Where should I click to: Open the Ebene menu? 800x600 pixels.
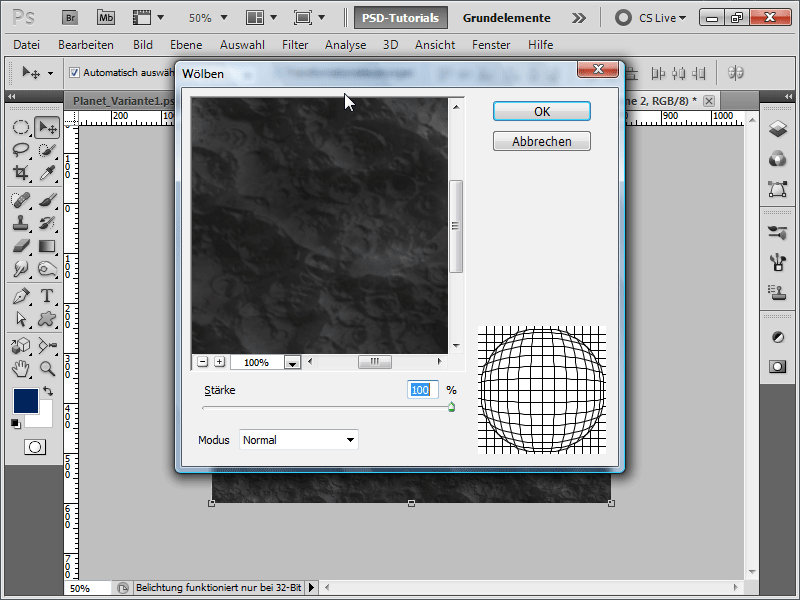(x=186, y=45)
